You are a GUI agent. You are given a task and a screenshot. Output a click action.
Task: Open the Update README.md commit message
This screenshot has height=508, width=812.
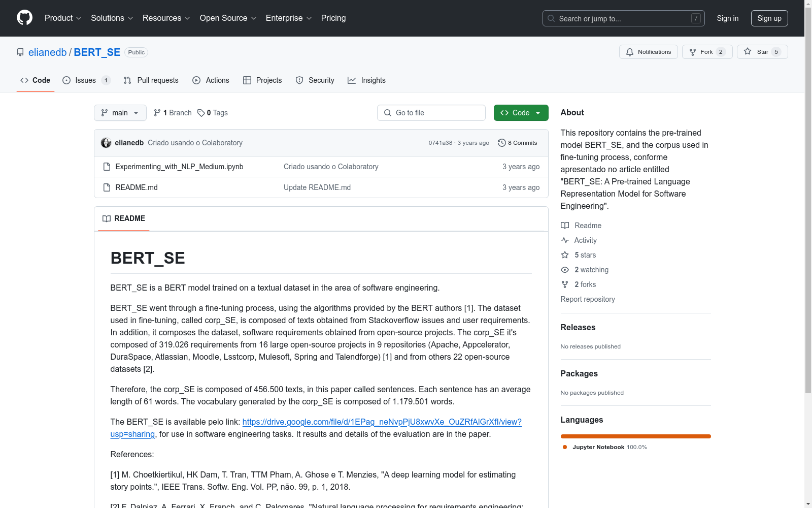317,187
